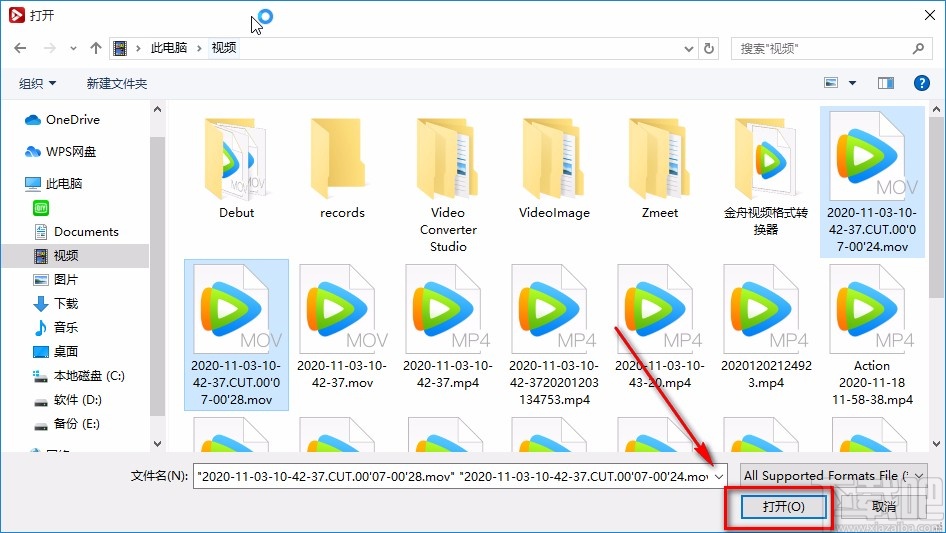
Task: Open the 组织 menu
Action: point(37,83)
